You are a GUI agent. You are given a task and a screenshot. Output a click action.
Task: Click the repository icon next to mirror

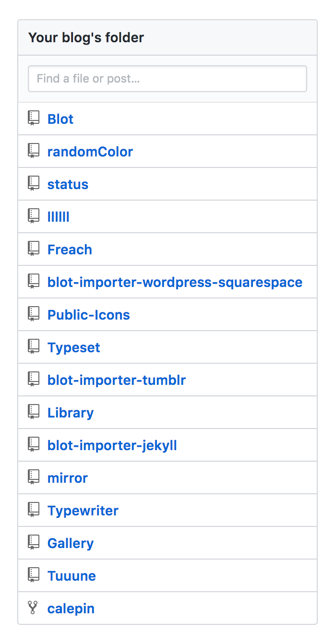[33, 477]
